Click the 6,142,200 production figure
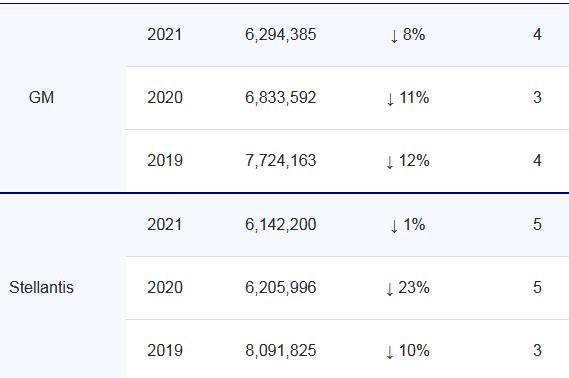Image resolution: width=569 pixels, height=378 pixels. 281,224
